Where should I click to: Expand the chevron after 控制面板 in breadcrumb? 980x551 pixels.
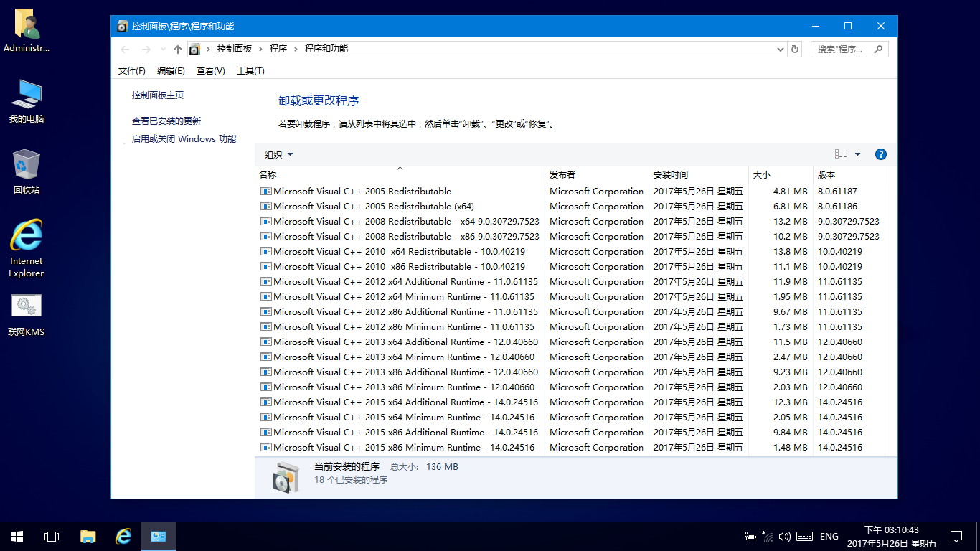[x=261, y=49]
